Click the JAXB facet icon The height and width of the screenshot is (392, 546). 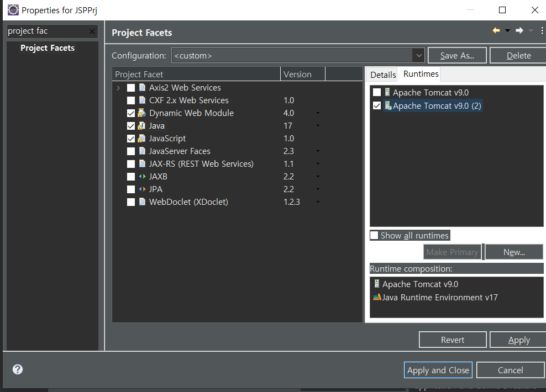(x=142, y=176)
